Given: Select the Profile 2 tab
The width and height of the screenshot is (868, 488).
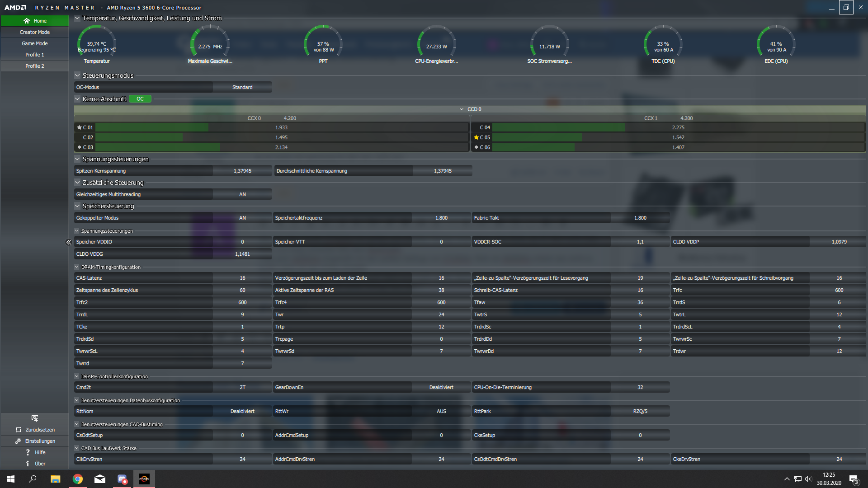Looking at the screenshot, I should [35, 66].
